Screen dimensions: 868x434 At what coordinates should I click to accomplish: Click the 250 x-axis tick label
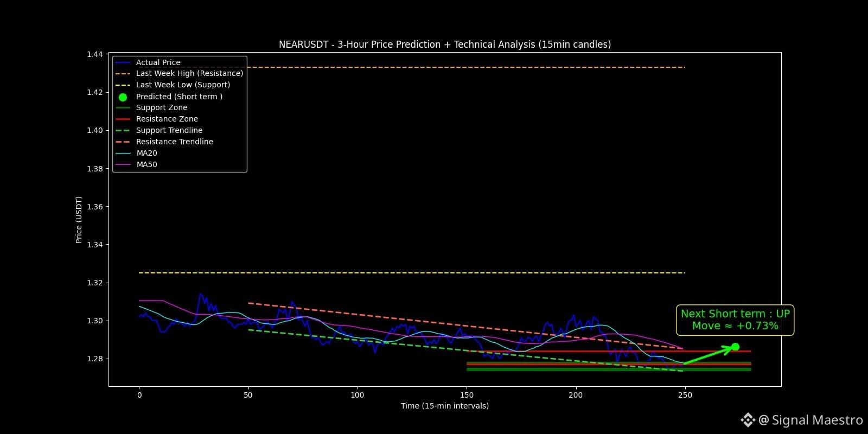685,395
